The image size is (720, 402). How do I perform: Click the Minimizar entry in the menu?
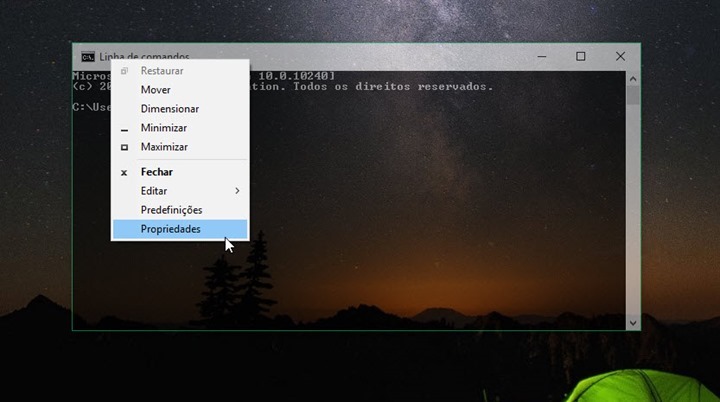point(164,128)
